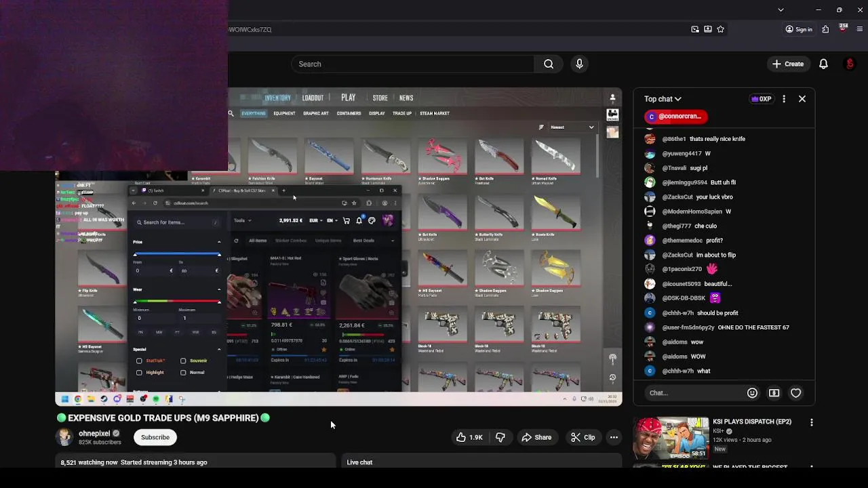The width and height of the screenshot is (868, 488).
Task: Activate voice search microphone icon
Action: pos(579,64)
